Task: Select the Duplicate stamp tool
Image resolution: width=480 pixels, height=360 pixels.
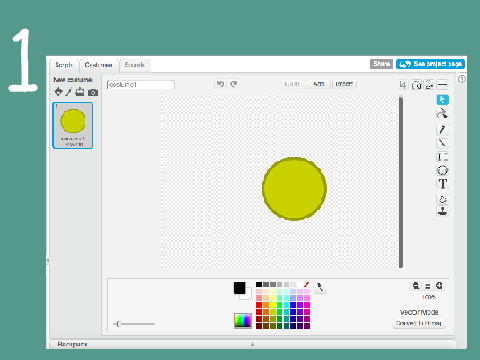Action: [442, 211]
